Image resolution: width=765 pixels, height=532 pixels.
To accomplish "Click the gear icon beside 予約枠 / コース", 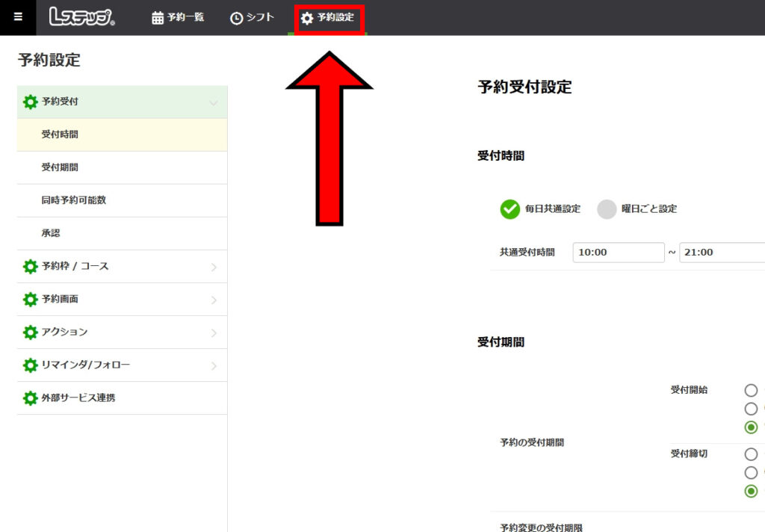I will [30, 267].
